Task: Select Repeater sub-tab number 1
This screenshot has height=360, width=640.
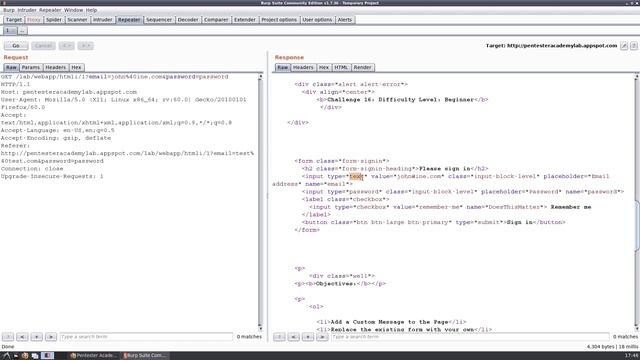Action: pos(9,31)
